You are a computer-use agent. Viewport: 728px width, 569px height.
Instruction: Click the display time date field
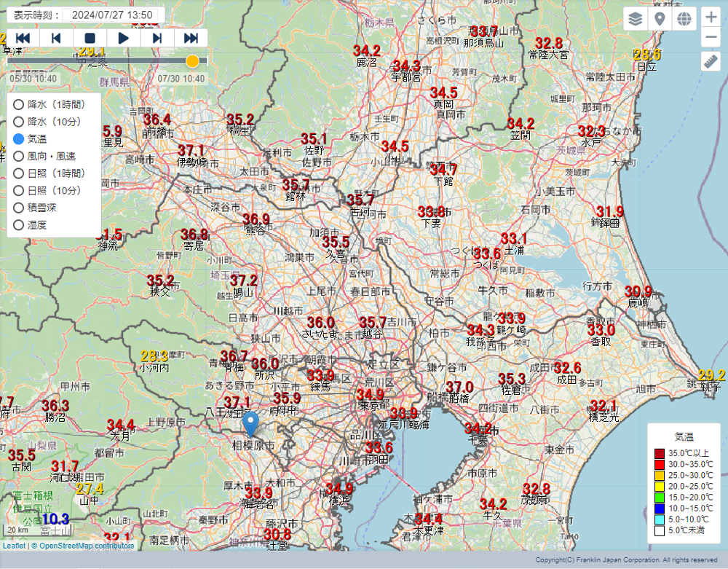point(113,15)
